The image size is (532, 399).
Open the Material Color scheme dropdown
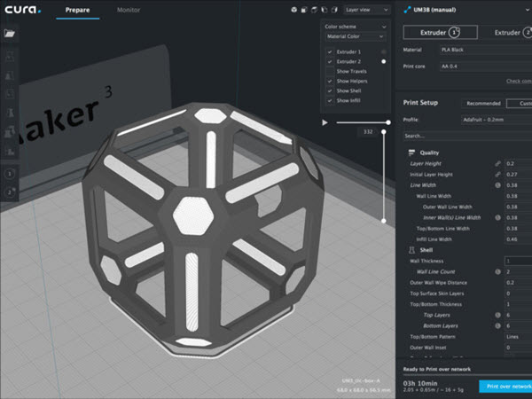click(x=356, y=37)
